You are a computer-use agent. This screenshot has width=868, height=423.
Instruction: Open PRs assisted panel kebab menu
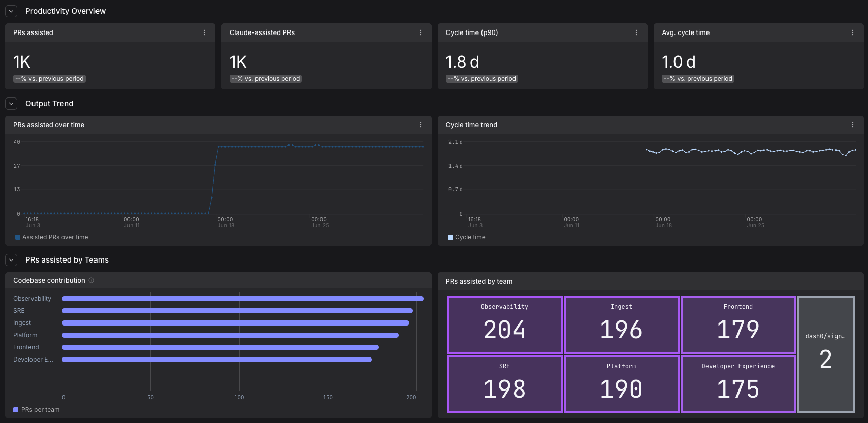pyautogui.click(x=204, y=32)
